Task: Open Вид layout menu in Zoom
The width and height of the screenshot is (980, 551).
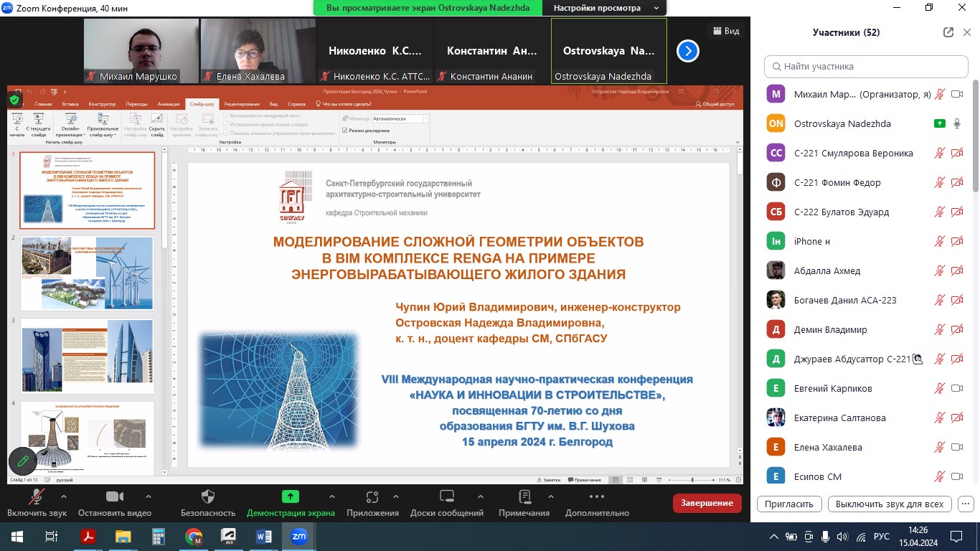Action: pos(725,31)
